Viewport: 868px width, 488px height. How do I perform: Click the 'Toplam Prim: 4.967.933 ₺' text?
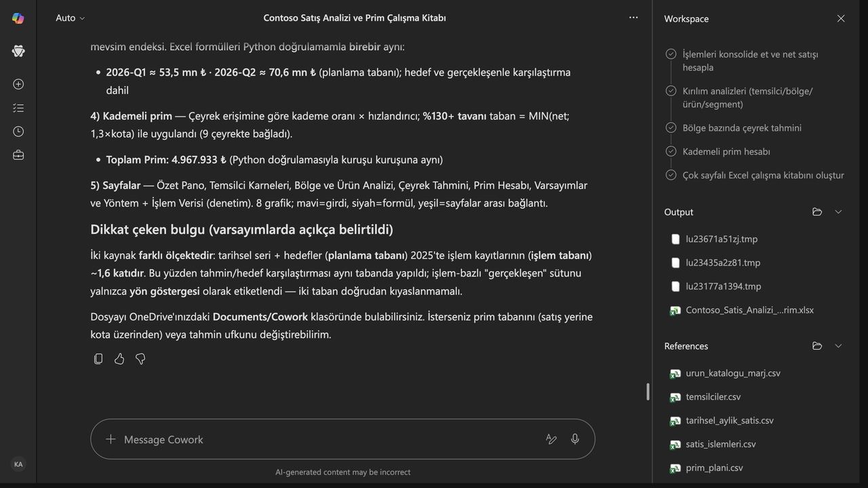pyautogui.click(x=166, y=160)
